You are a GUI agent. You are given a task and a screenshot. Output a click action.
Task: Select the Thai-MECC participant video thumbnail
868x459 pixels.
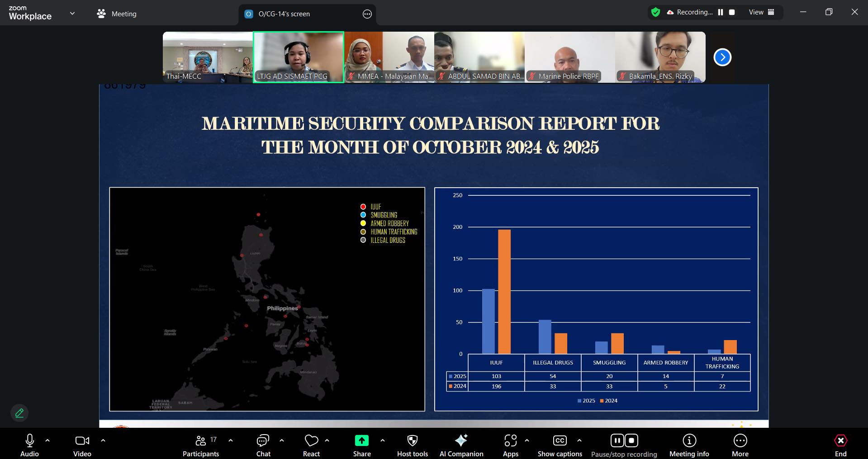coord(208,57)
